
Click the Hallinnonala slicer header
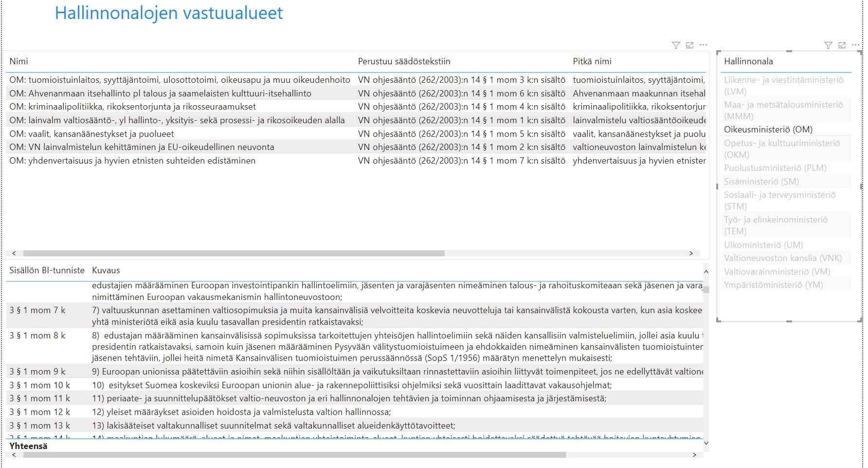(748, 61)
